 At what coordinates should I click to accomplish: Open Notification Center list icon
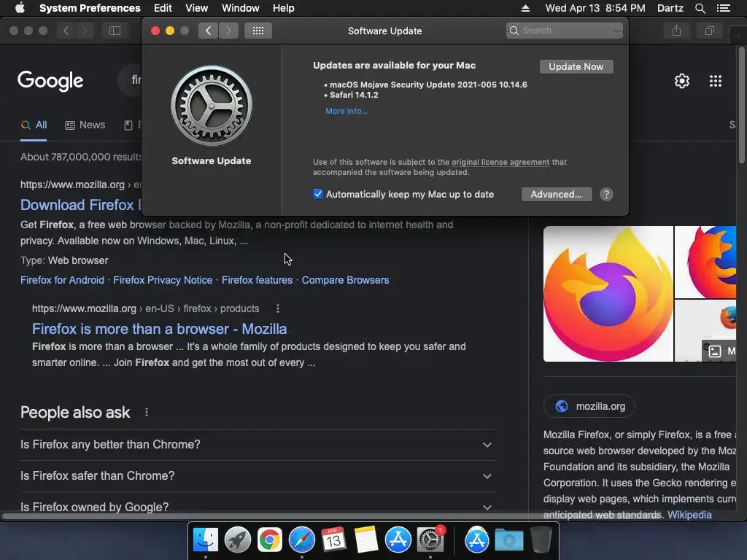(723, 8)
